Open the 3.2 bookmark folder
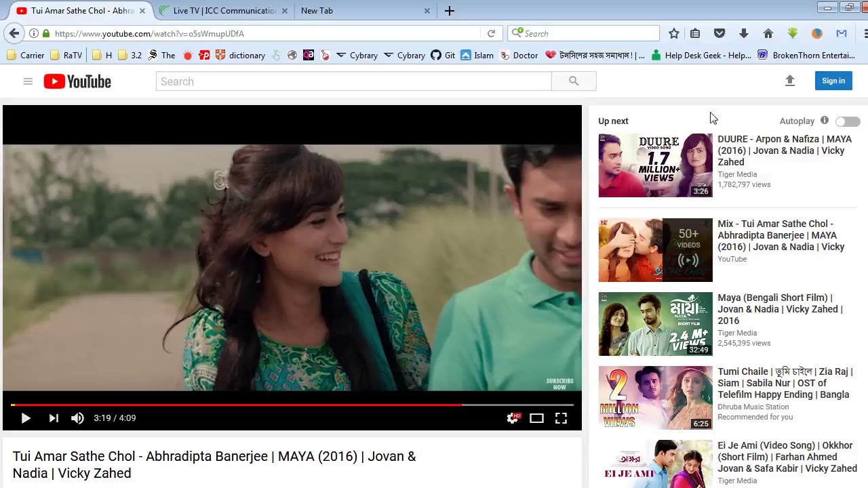This screenshot has height=488, width=868. [x=130, y=56]
